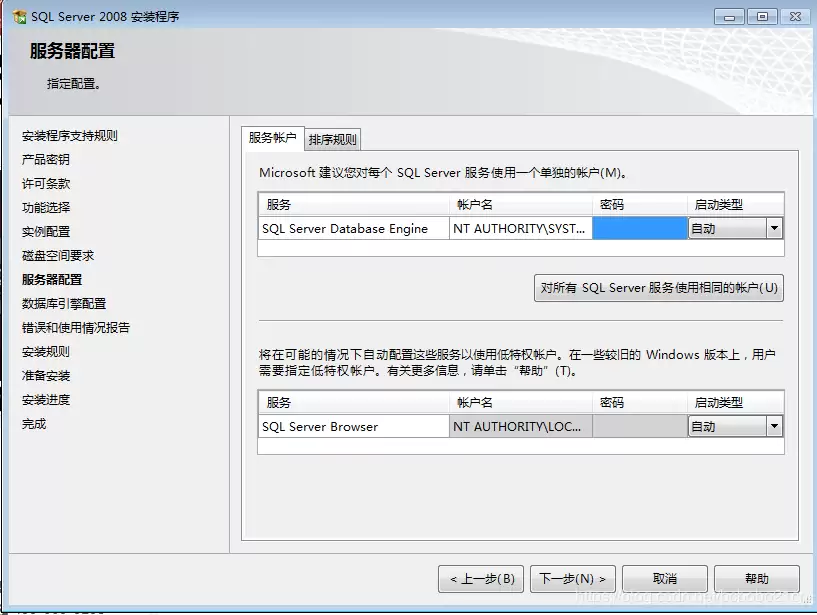Click 完成 step in sidebar
Image resolution: width=817 pixels, height=615 pixels.
pyautogui.click(x=34, y=424)
